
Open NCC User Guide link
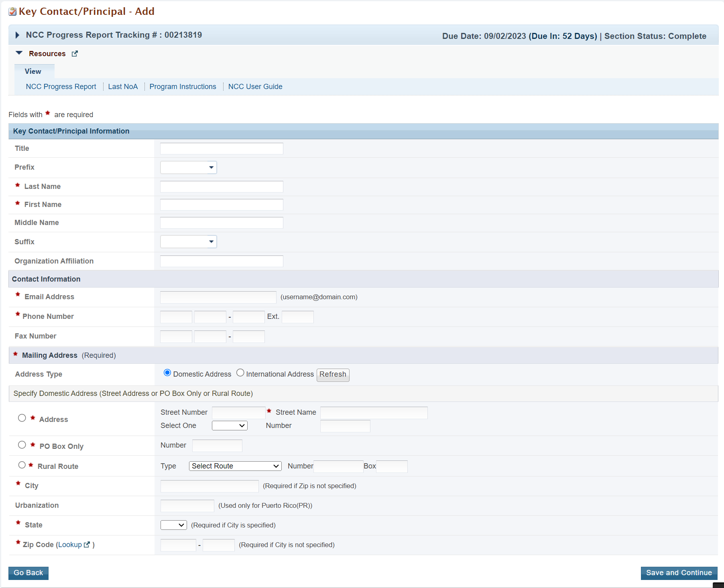255,87
